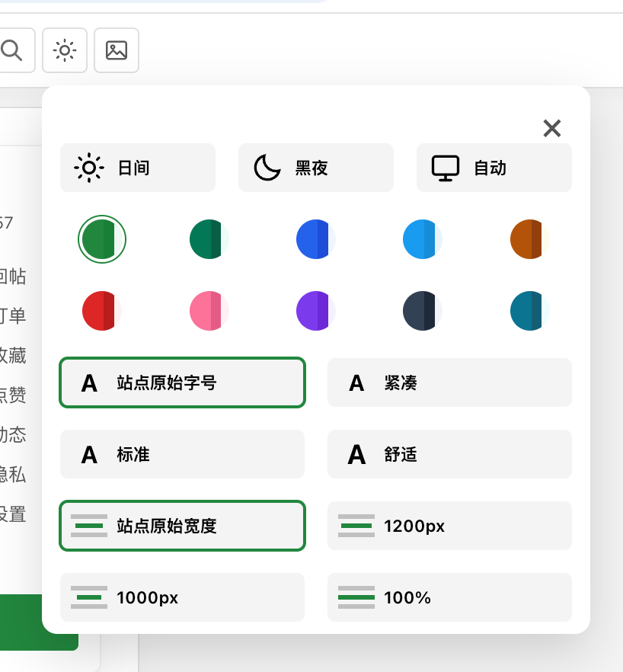Pick the orange-brown theme color
The height and width of the screenshot is (672, 623).
tap(529, 239)
